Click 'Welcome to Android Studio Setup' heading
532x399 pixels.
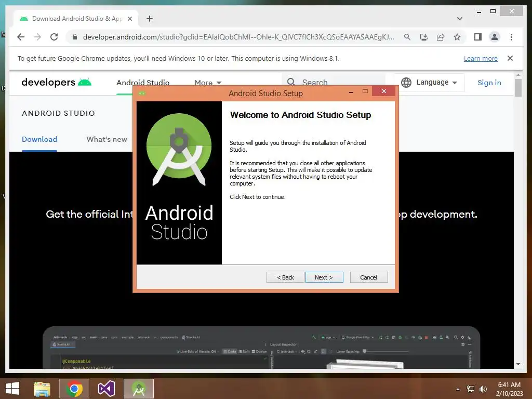(301, 115)
